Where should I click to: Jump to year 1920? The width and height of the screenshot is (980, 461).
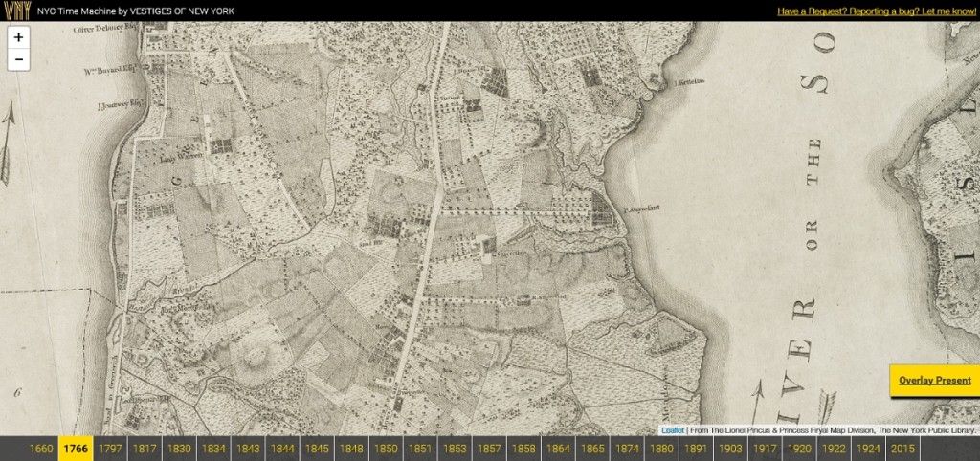tap(799, 449)
